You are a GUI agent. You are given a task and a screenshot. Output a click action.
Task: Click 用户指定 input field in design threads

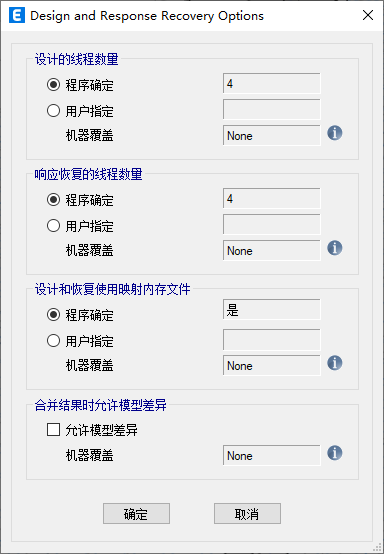click(272, 110)
